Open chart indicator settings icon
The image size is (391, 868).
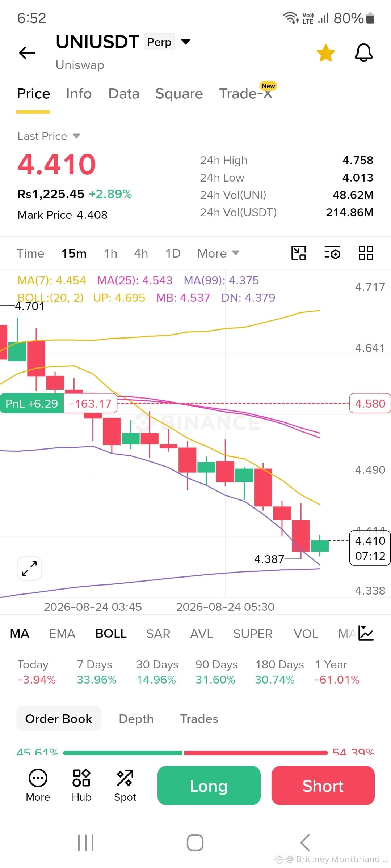332,253
